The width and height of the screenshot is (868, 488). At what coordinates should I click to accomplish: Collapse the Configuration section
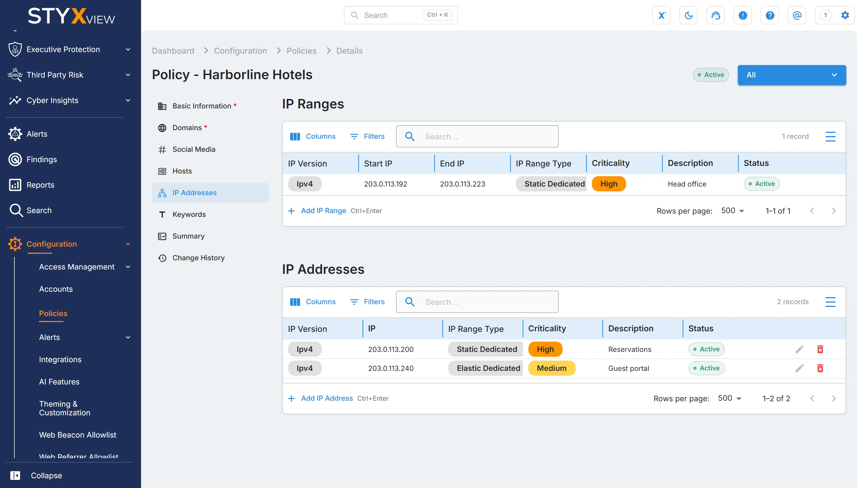click(69, 244)
